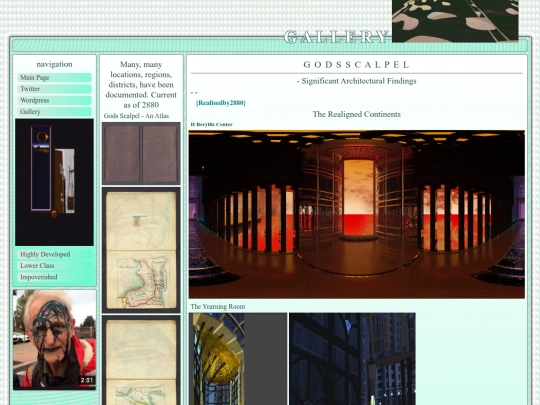Click 'The Yearning Room' caption
This screenshot has width=540, height=405.
point(218,306)
